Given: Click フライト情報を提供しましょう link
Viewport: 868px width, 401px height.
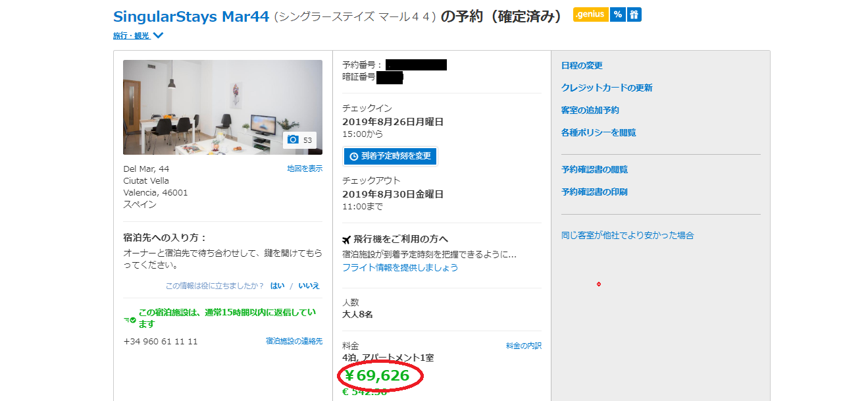Looking at the screenshot, I should tap(400, 267).
